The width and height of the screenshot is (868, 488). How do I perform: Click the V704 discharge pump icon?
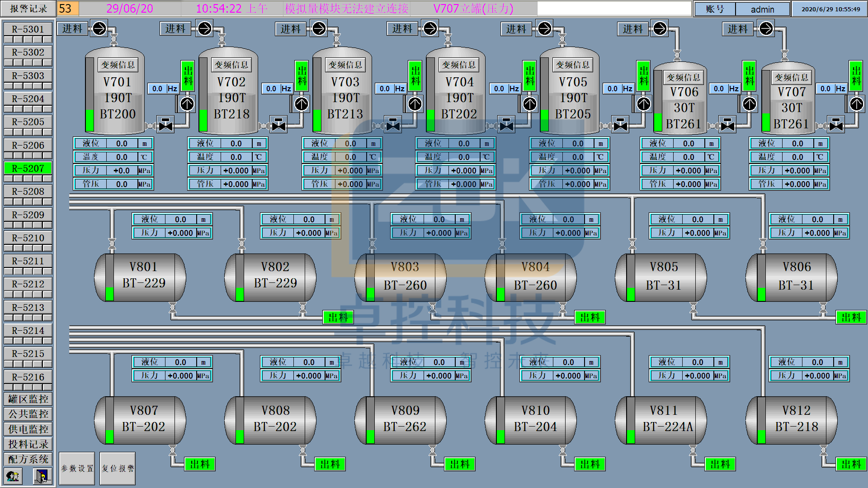pos(529,104)
